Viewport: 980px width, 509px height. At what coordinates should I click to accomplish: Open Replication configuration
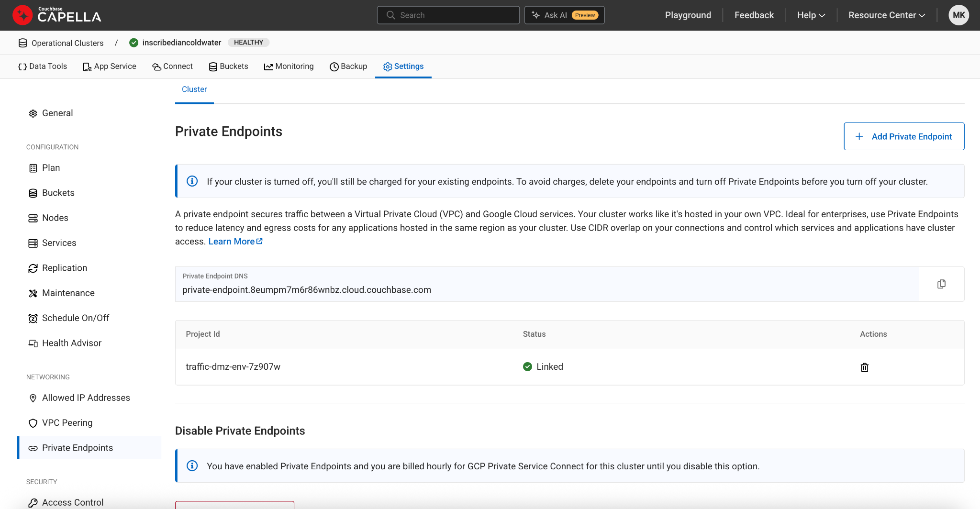point(64,268)
